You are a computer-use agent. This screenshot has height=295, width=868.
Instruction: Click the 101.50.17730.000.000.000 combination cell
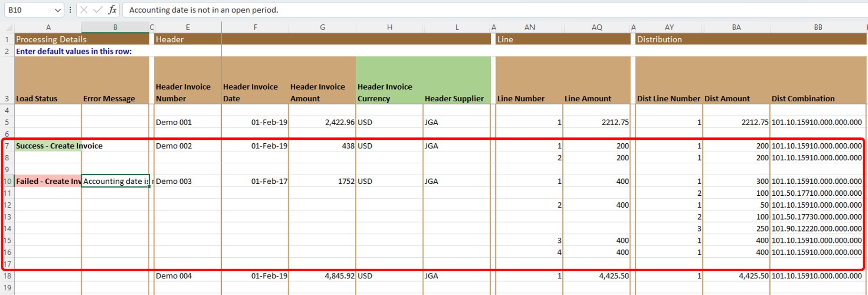point(817,217)
